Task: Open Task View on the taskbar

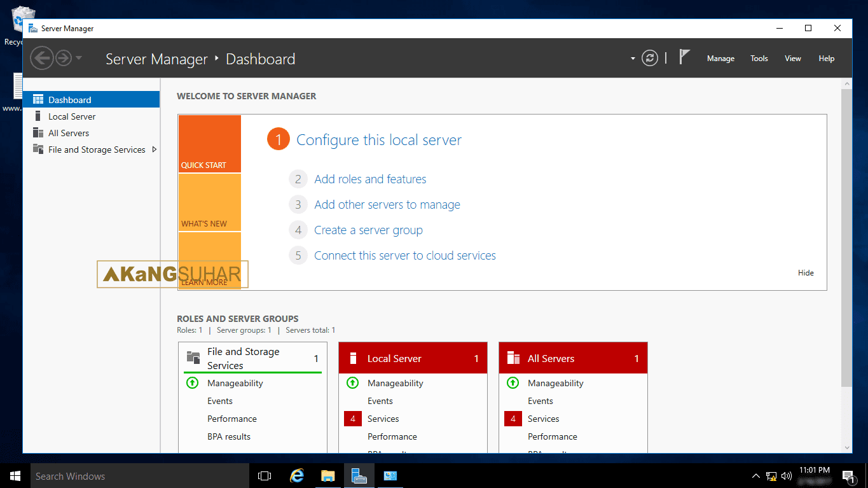Action: [265, 476]
